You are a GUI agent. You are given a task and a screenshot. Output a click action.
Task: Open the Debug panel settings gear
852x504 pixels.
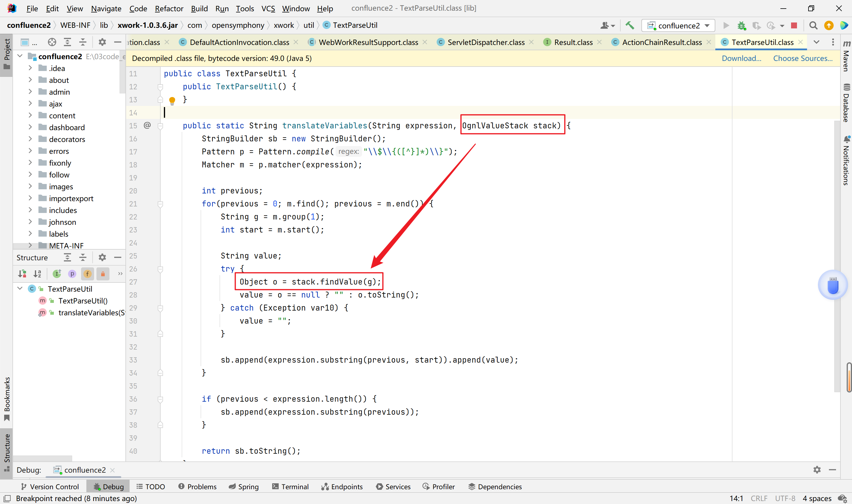817,470
